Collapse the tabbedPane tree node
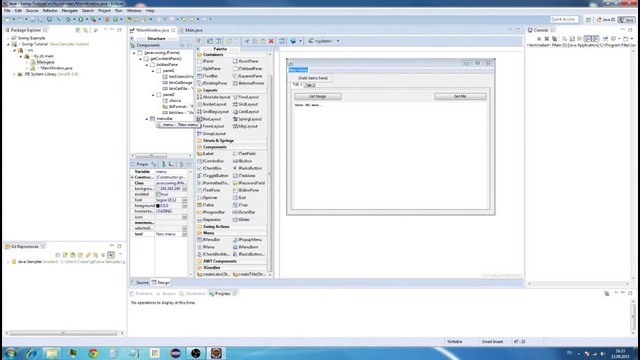Viewport: 640px width, 360px height. (147, 64)
